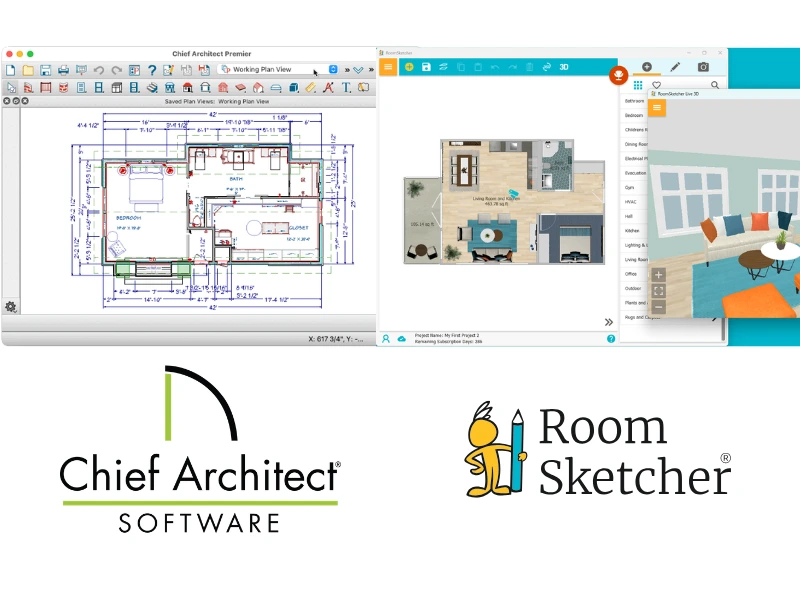Click the blue Help circle in RoomSketcher

point(610,338)
